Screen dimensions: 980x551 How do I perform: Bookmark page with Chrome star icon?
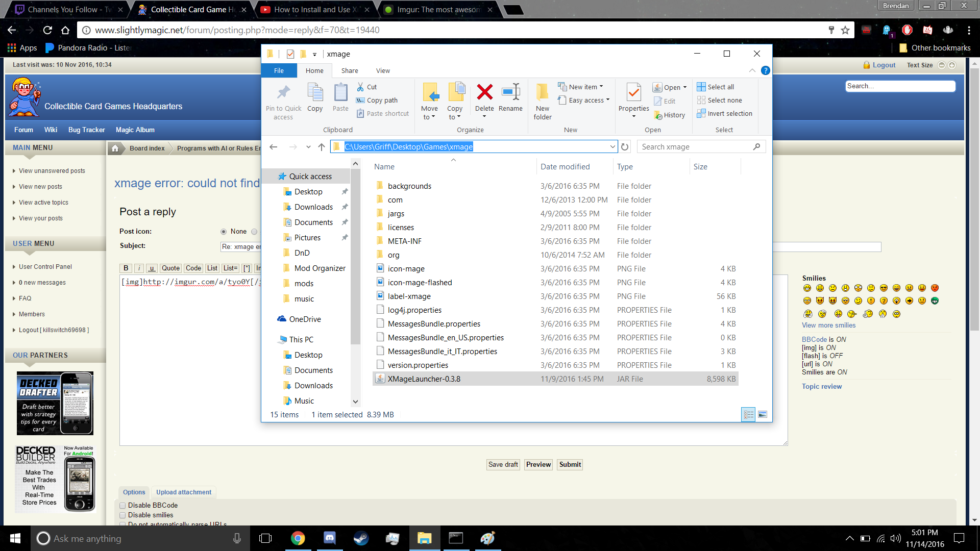pos(845,30)
